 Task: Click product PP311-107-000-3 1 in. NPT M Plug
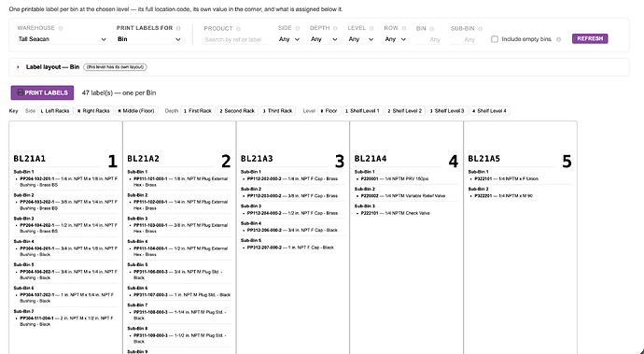182,295
